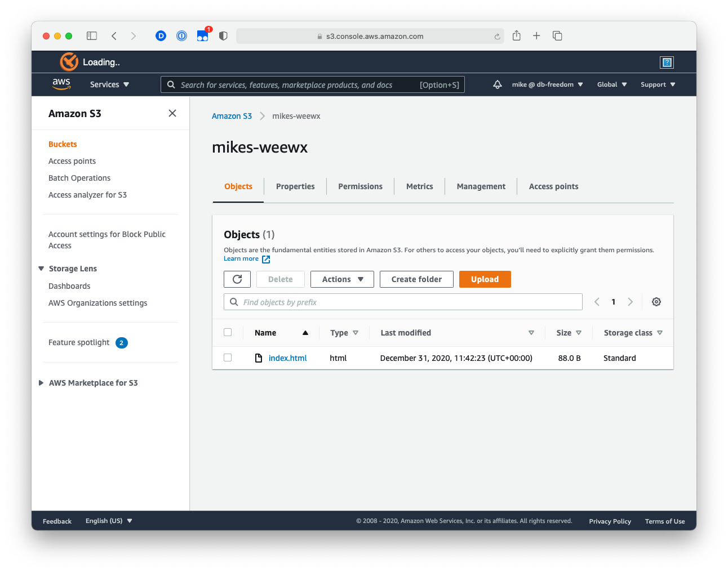The width and height of the screenshot is (728, 572).
Task: Reload the page from the address bar
Action: point(497,37)
